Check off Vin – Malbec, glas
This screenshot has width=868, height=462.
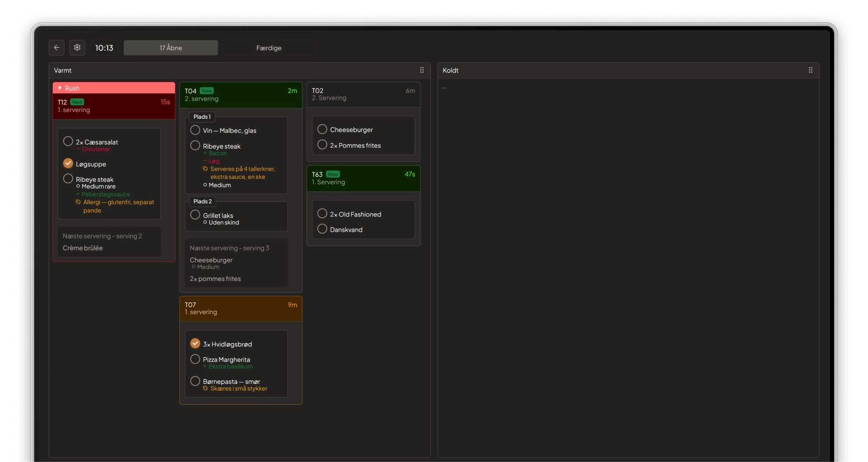point(195,130)
